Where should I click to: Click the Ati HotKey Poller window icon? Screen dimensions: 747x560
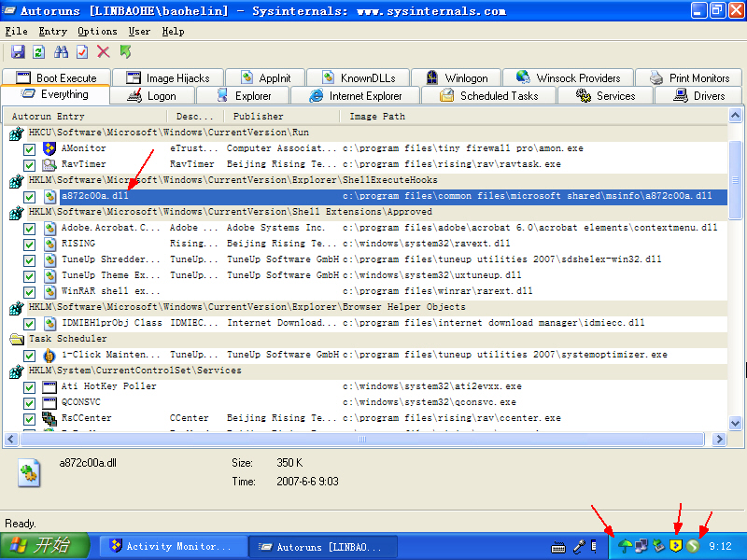49,386
